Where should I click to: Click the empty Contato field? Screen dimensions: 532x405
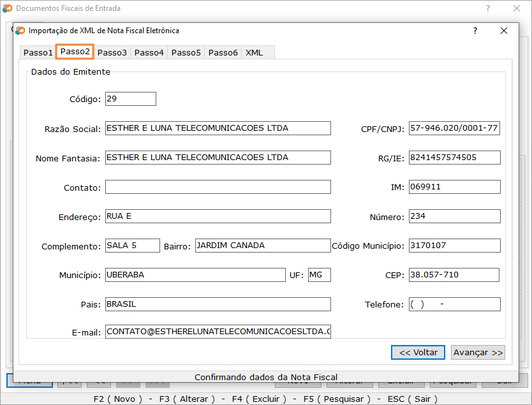pos(218,187)
